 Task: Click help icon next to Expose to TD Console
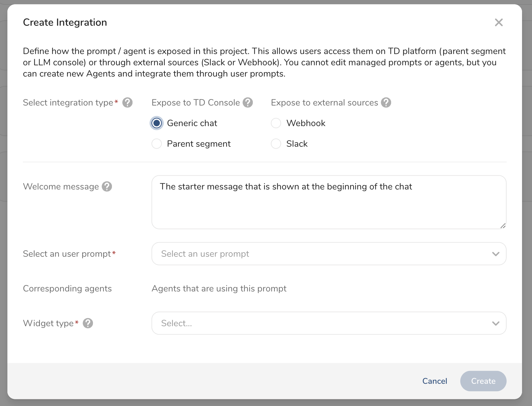point(248,103)
